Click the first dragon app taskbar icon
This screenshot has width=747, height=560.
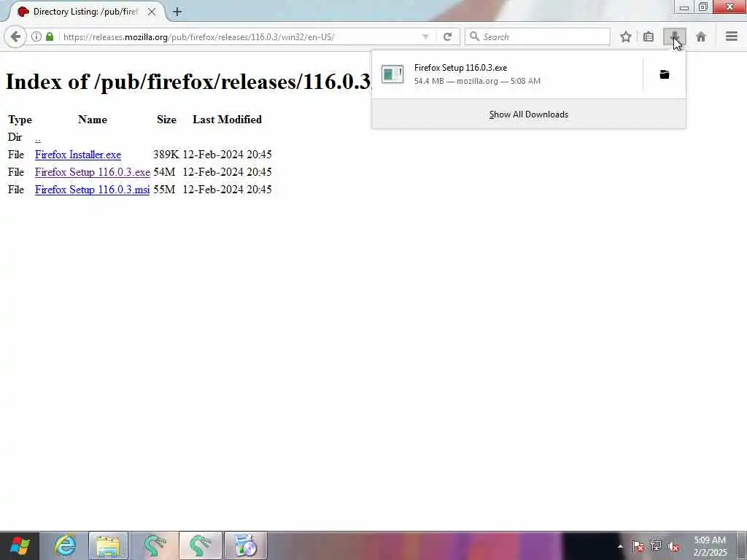155,545
